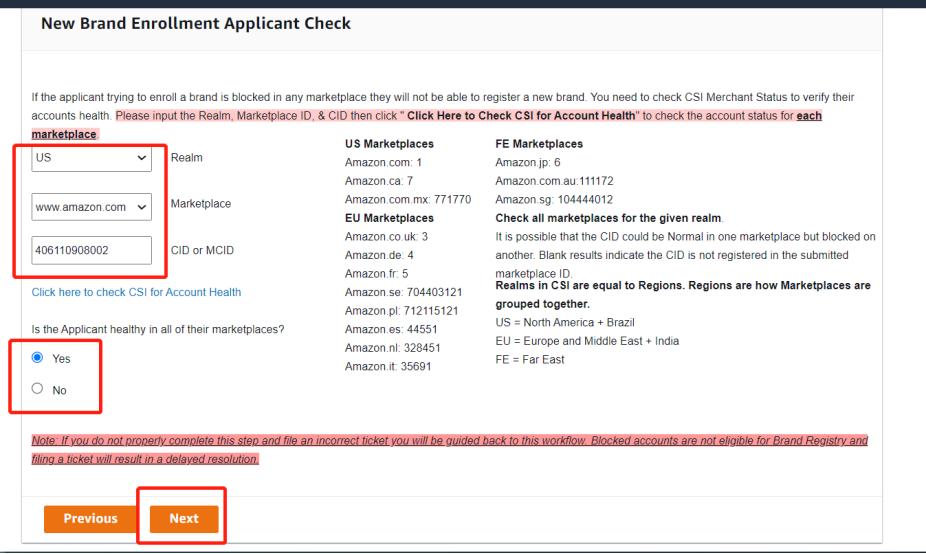Click the 'Amazon.nl: 328451' entry

(x=393, y=348)
